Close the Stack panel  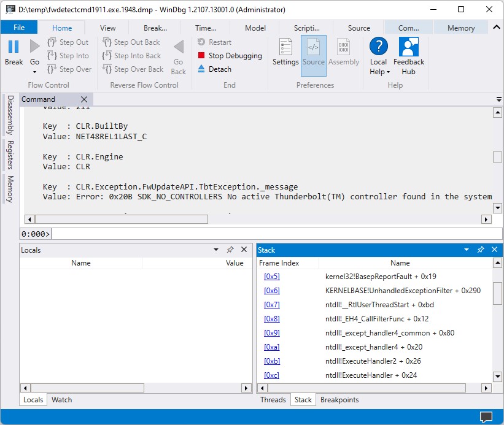click(494, 250)
